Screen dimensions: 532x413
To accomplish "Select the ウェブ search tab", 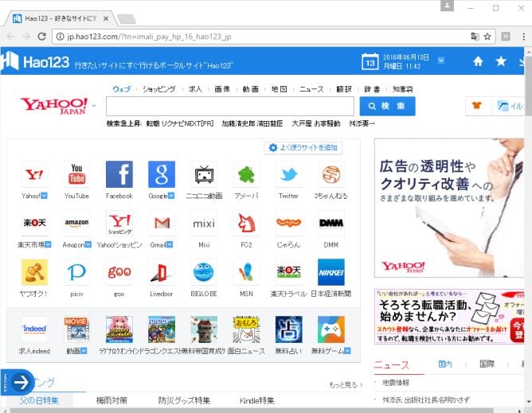I will 122,89.
